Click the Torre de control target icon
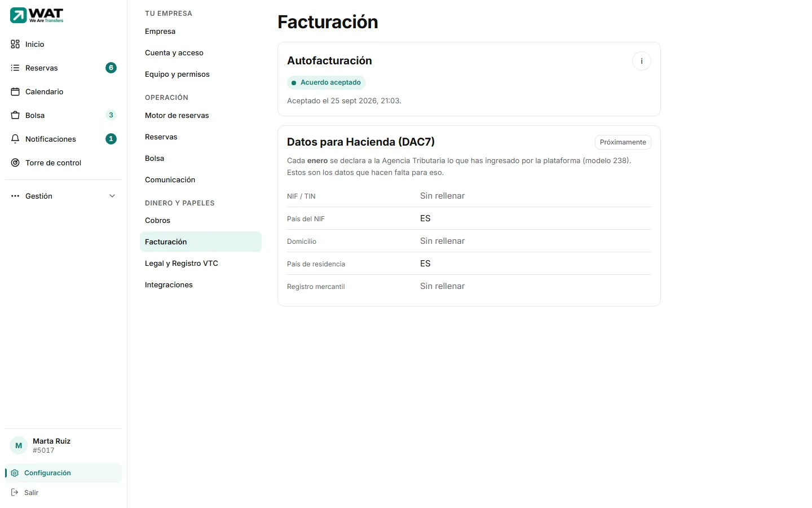This screenshot has height=508, width=812. click(x=15, y=163)
